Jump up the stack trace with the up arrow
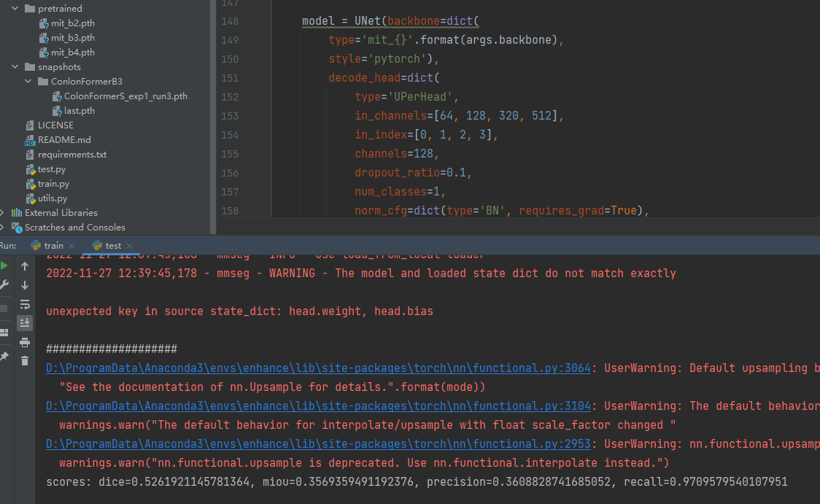This screenshot has width=820, height=504. [x=24, y=265]
